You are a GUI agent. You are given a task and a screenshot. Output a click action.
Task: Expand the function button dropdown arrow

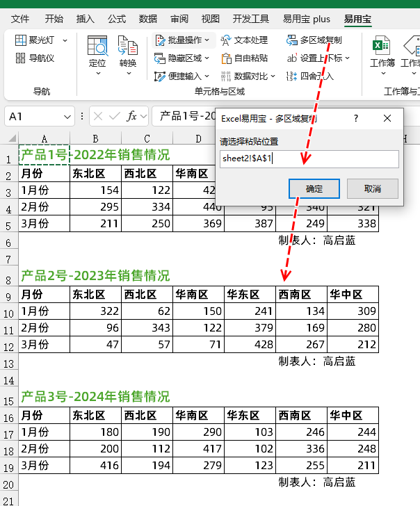143,117
